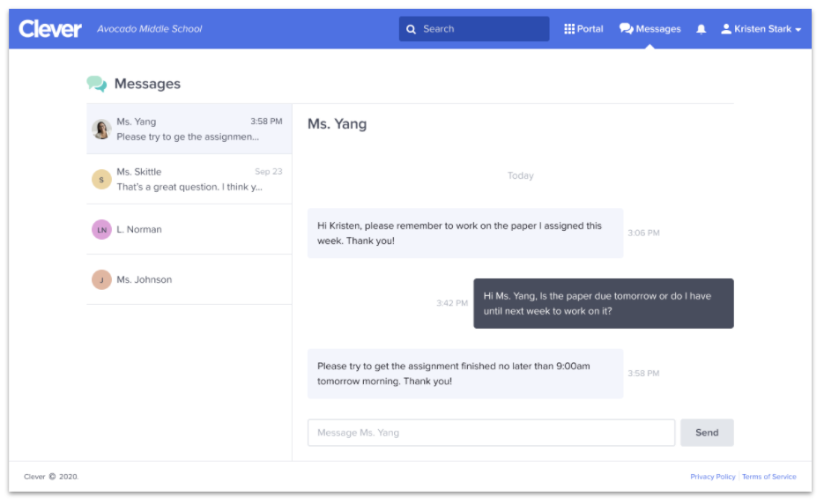Click the Messages speech bubbles heading icon
Viewport: 824px width, 504px height.
(97, 84)
